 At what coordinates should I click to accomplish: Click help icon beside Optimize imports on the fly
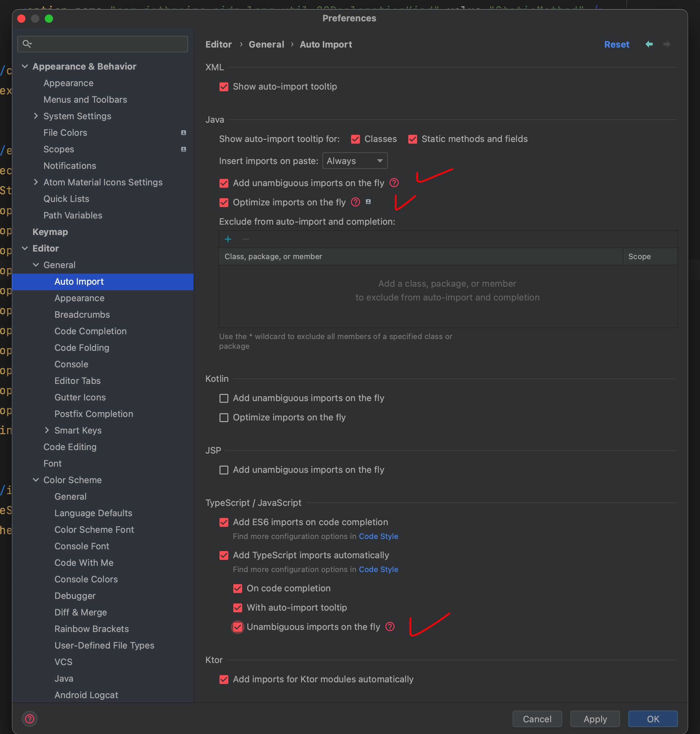click(x=356, y=202)
